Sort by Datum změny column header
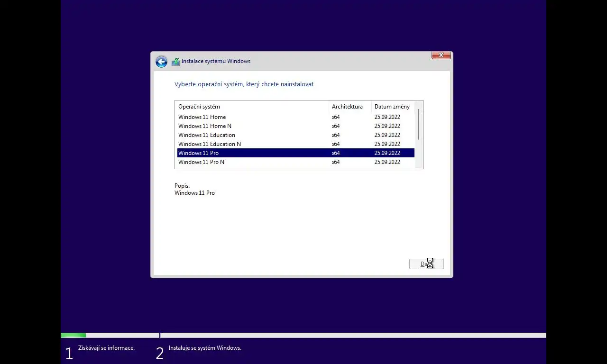The width and height of the screenshot is (607, 364). click(393, 107)
